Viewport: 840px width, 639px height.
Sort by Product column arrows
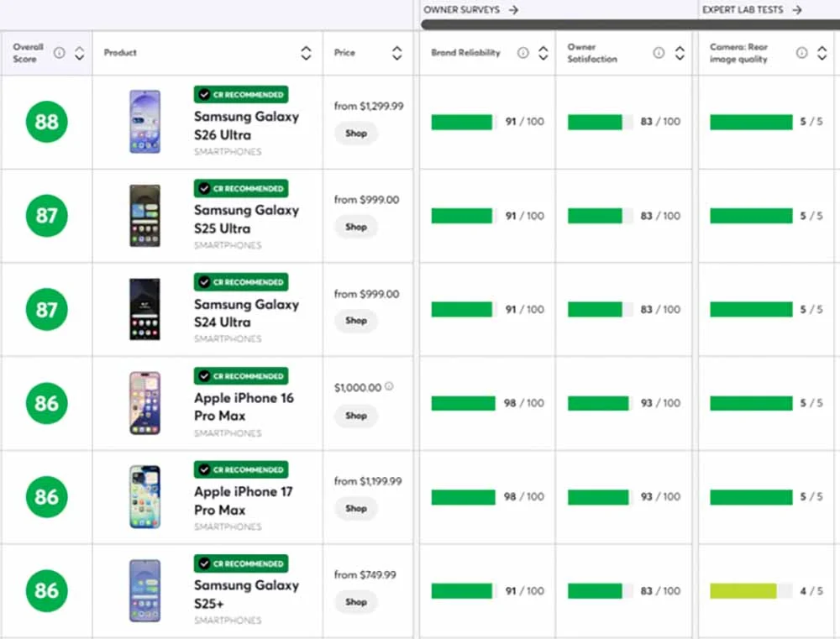click(x=306, y=53)
